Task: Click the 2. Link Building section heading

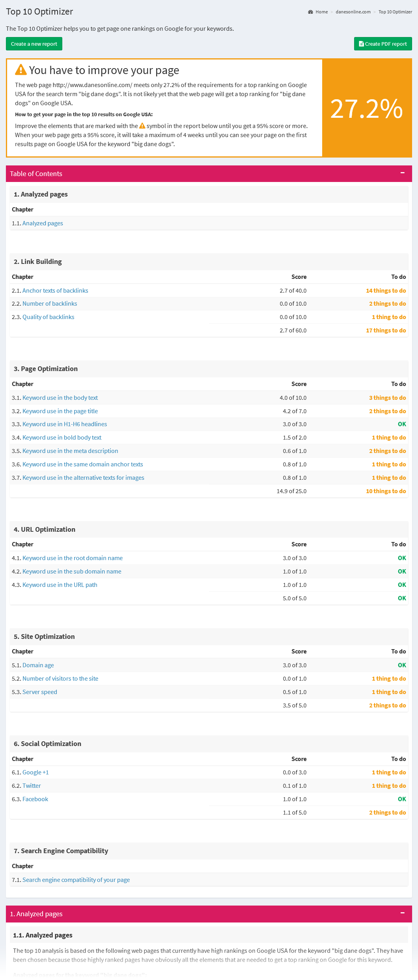Action: pos(38,262)
